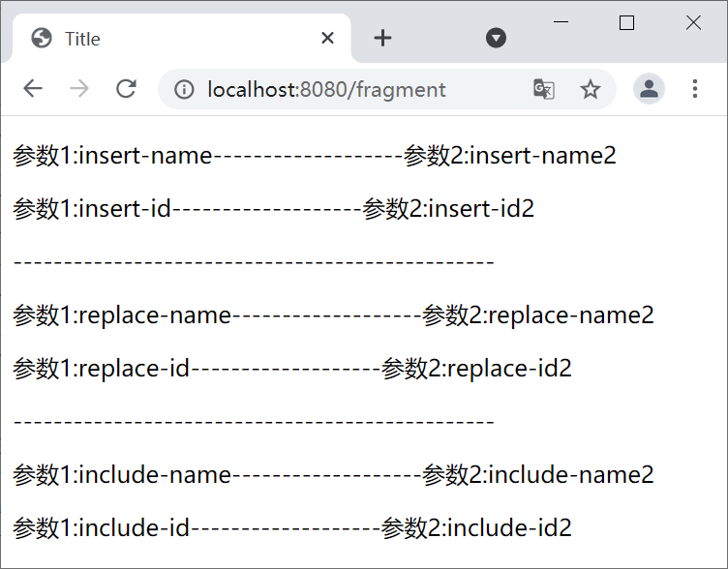The height and width of the screenshot is (569, 728).
Task: Click the site information icon
Action: click(x=184, y=90)
